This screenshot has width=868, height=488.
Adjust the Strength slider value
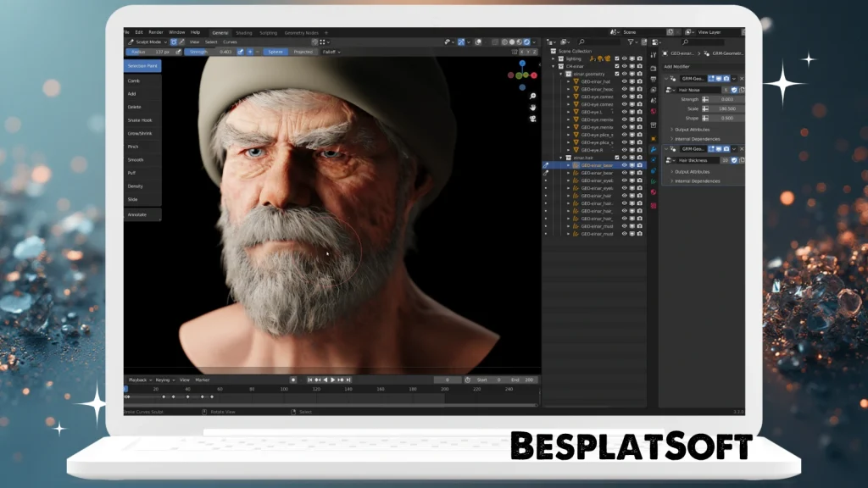[x=208, y=51]
